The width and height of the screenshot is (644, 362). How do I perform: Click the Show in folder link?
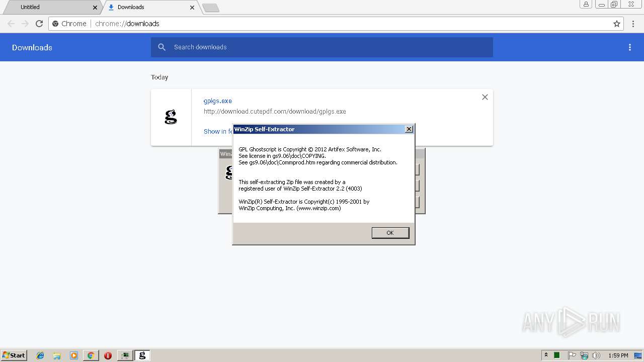218,131
